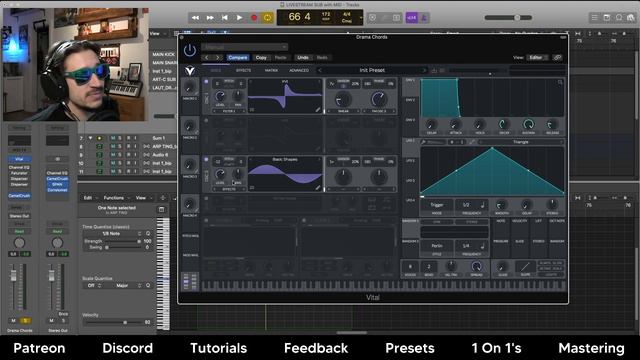The image size is (640, 360).
Task: Open oscillator 3 EFFECTS routing selector
Action: 229,189
